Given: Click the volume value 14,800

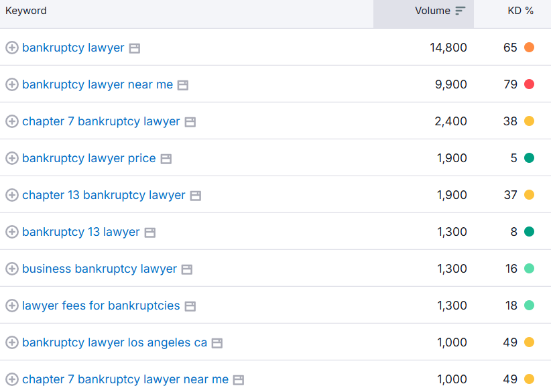Looking at the screenshot, I should point(448,48).
